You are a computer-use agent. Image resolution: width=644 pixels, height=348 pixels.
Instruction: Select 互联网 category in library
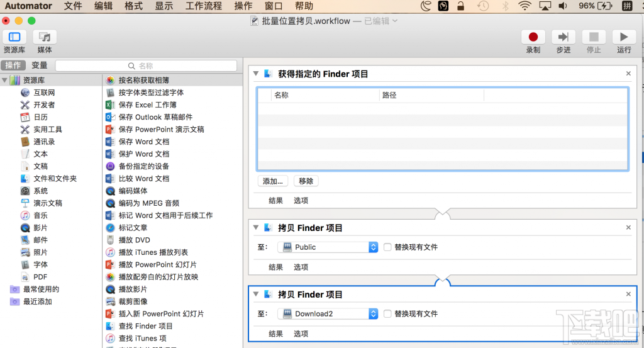(x=44, y=93)
